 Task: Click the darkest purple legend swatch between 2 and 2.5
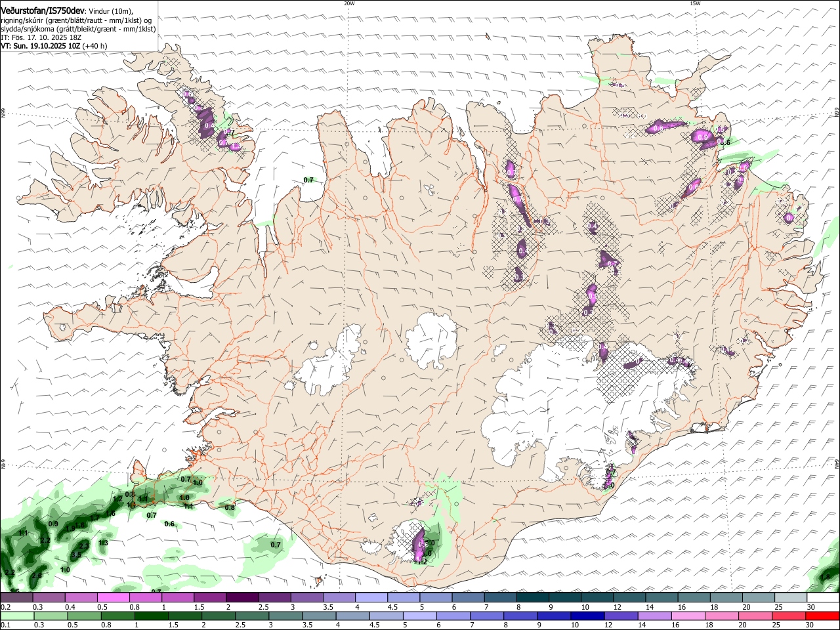pos(242,598)
